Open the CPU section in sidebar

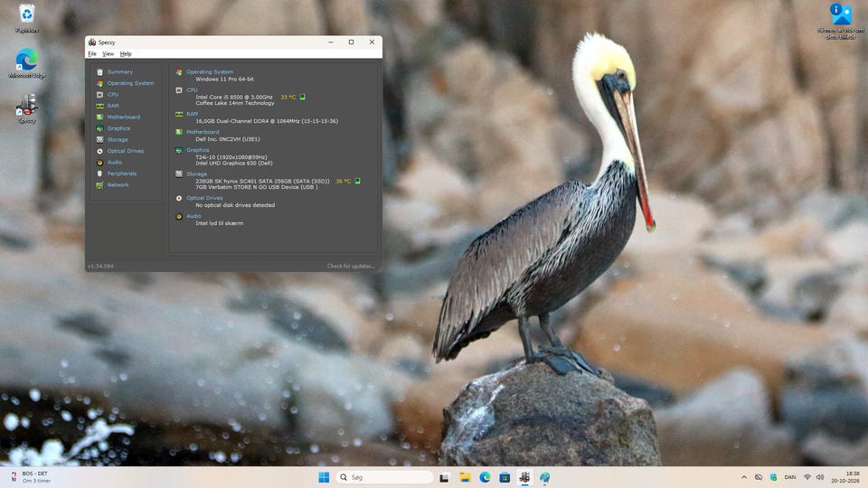point(108,95)
